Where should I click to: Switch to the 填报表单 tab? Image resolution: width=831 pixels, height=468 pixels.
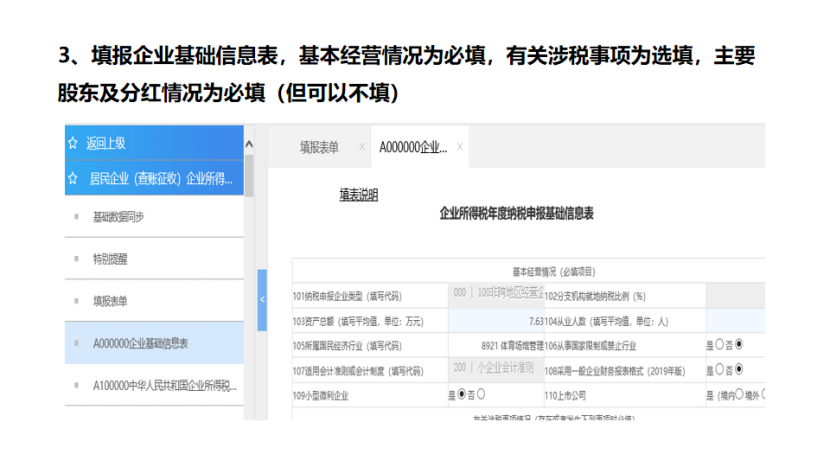coord(319,147)
